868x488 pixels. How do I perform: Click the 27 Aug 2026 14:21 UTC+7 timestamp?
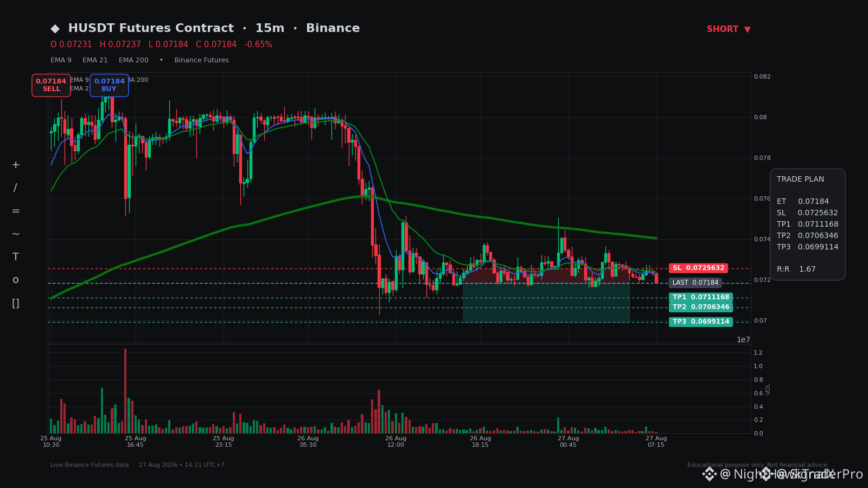tap(181, 465)
